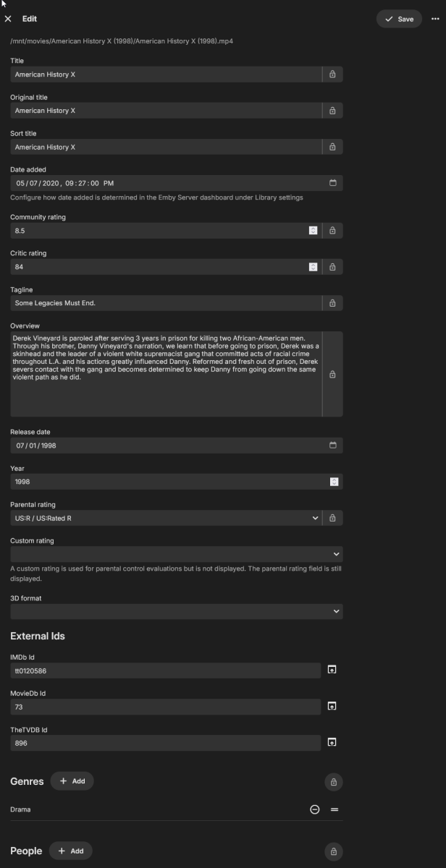Open the Date added calendar picker
Image resolution: width=446 pixels, height=868 pixels.
pos(333,182)
